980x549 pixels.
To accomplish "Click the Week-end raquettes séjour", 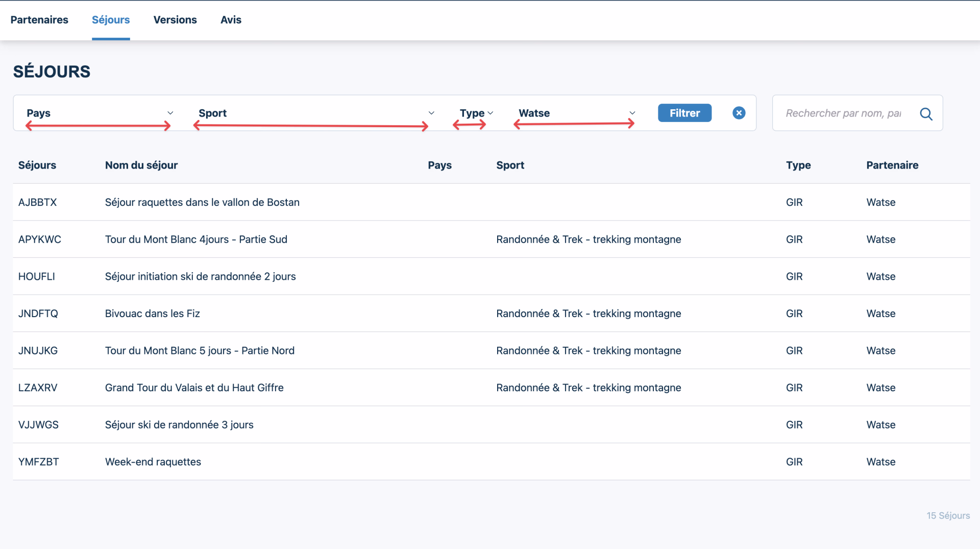I will (153, 462).
